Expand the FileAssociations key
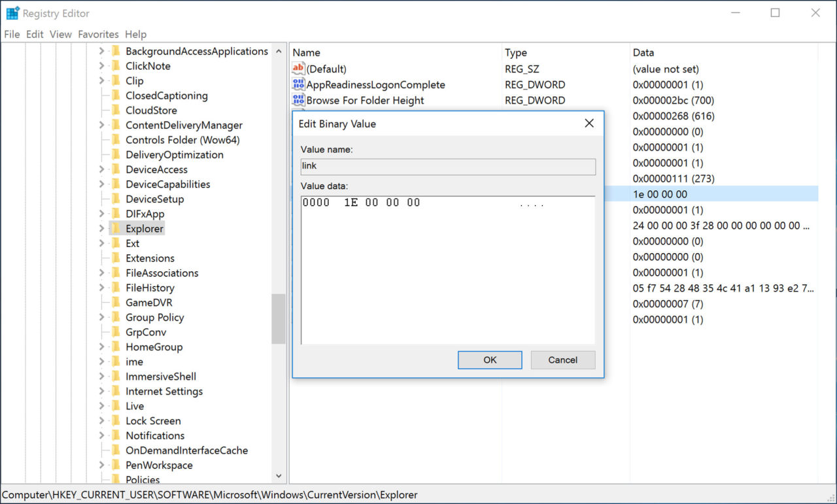This screenshot has height=504, width=837. coord(101,273)
